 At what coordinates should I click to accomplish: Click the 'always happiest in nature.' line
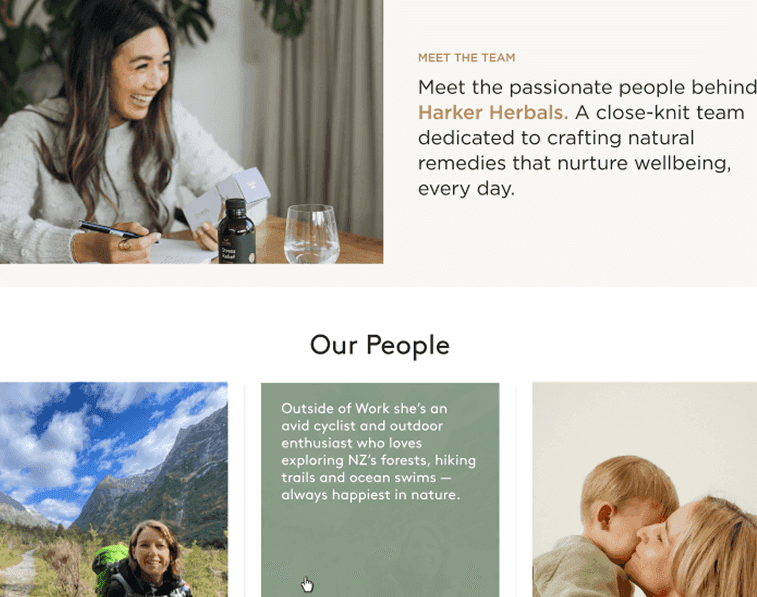(x=370, y=495)
